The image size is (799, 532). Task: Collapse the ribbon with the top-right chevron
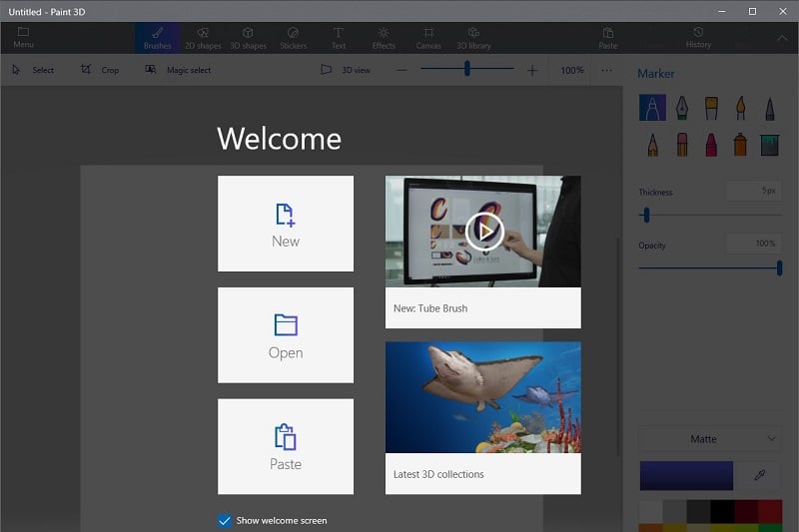coord(782,39)
